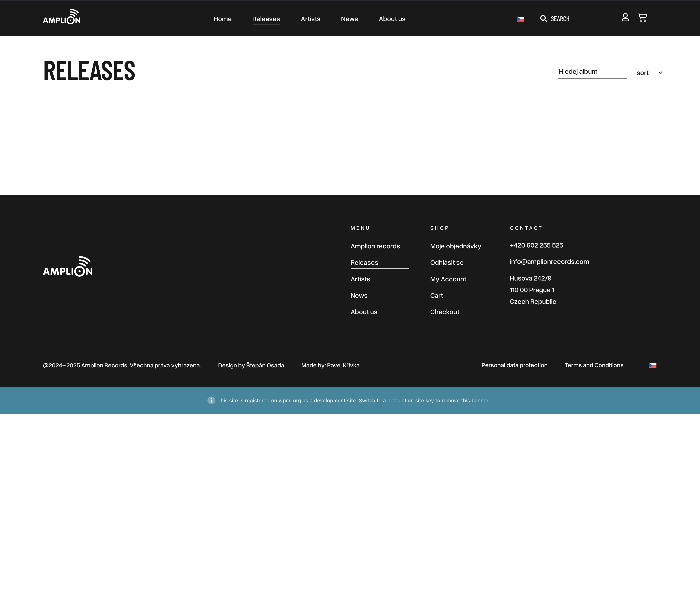Click the Czech flag in footer bottom bar
The height and width of the screenshot is (605, 700).
pos(652,365)
